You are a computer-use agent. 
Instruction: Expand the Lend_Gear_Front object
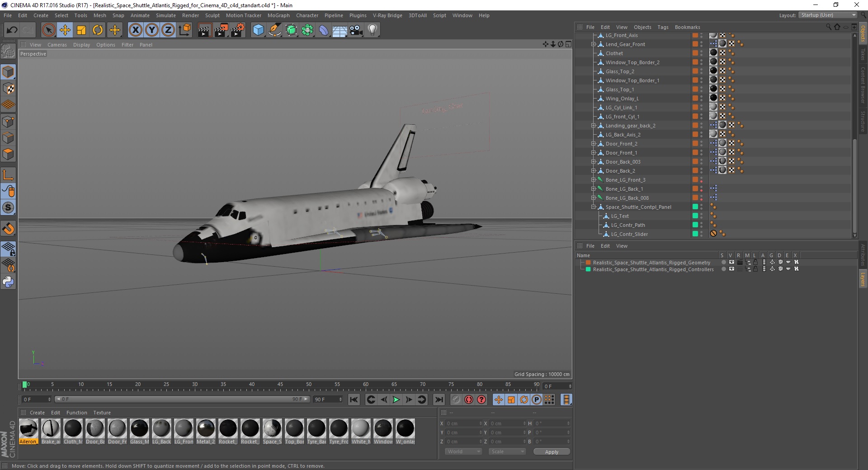pyautogui.click(x=594, y=44)
